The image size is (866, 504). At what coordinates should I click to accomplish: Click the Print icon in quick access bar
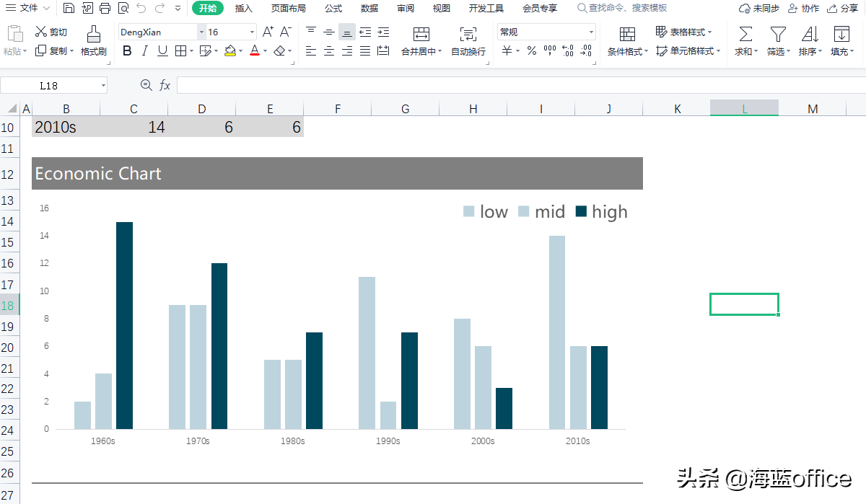[x=105, y=9]
